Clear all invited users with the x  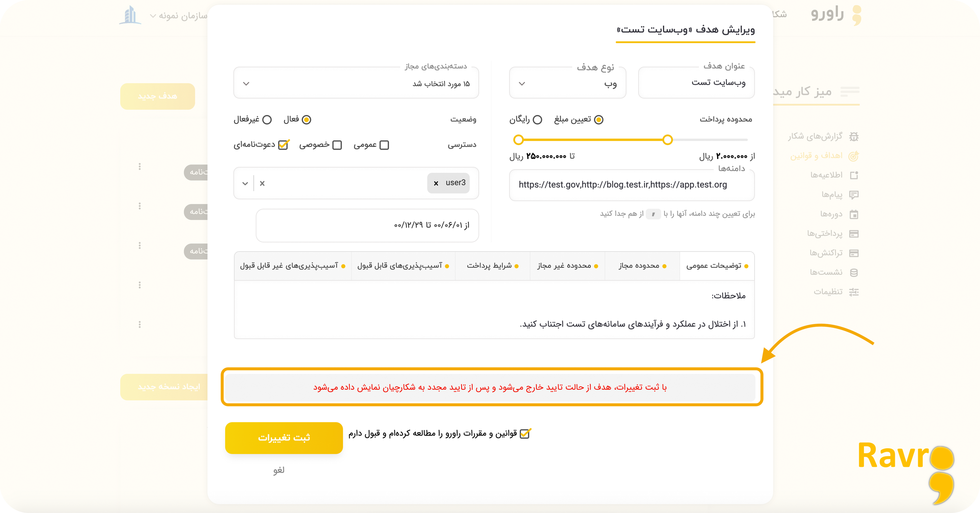pyautogui.click(x=262, y=184)
